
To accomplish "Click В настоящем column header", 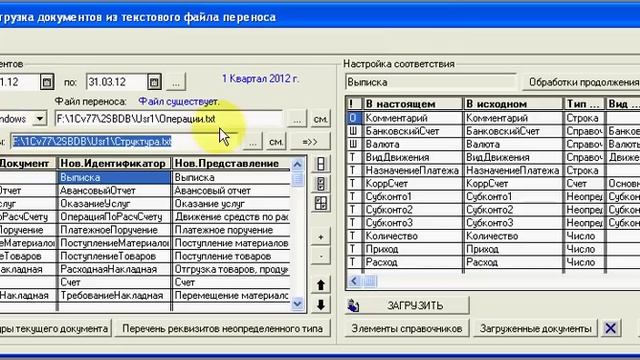I will coord(413,104).
